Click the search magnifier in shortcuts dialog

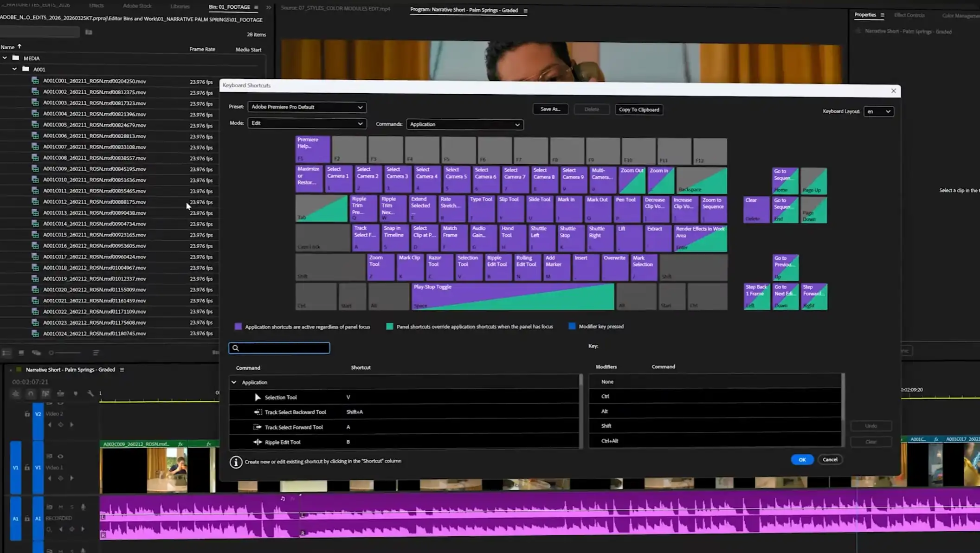[x=236, y=348]
